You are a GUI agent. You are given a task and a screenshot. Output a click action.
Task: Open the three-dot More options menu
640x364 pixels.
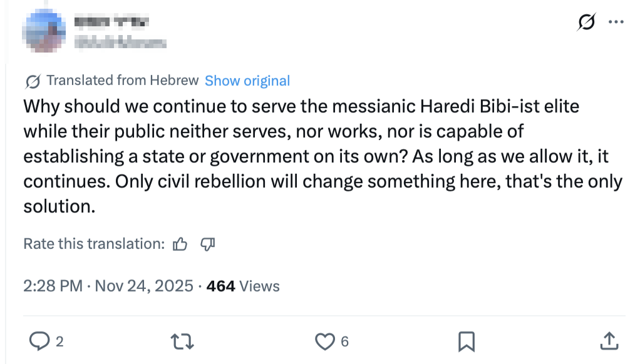point(616,23)
